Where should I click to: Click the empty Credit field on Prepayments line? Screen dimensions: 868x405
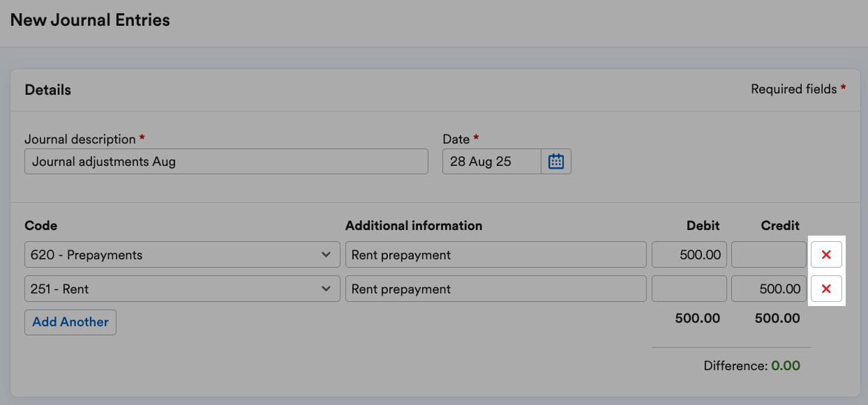tap(769, 255)
